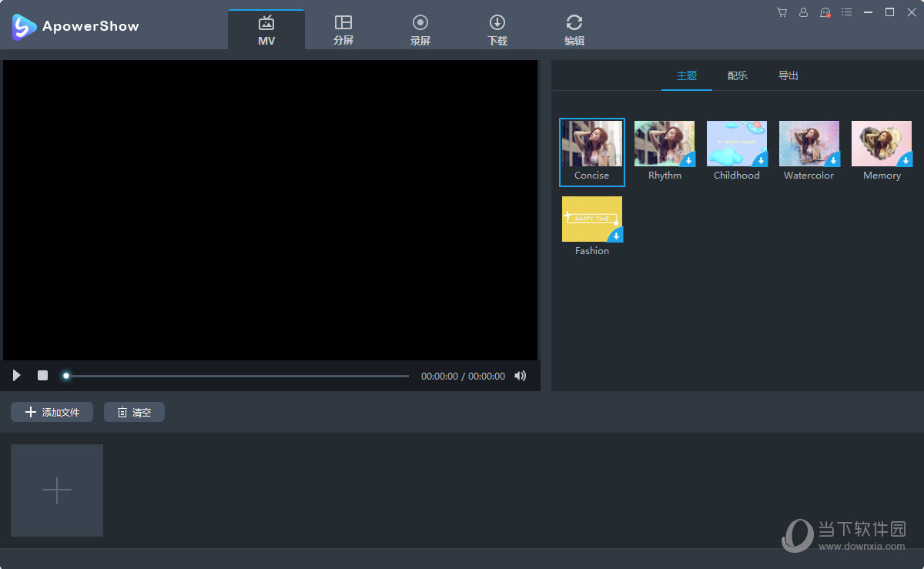
Task: Open the menu list icon
Action: (x=847, y=12)
